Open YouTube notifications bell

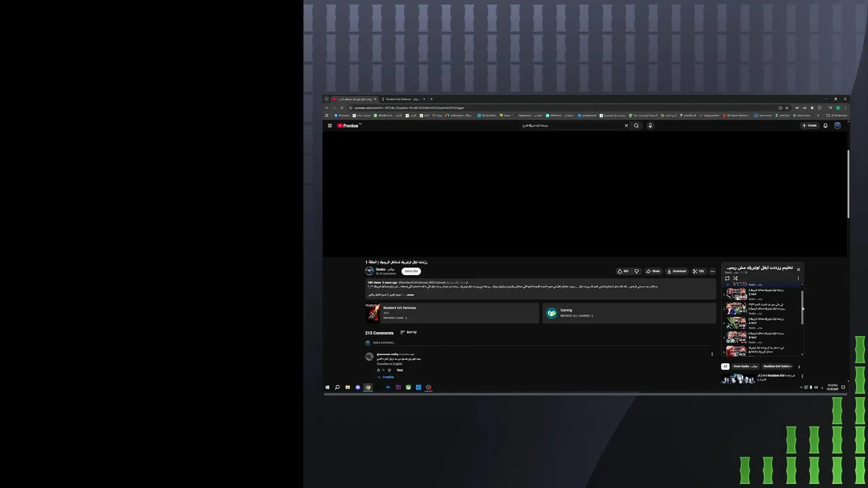(x=825, y=125)
